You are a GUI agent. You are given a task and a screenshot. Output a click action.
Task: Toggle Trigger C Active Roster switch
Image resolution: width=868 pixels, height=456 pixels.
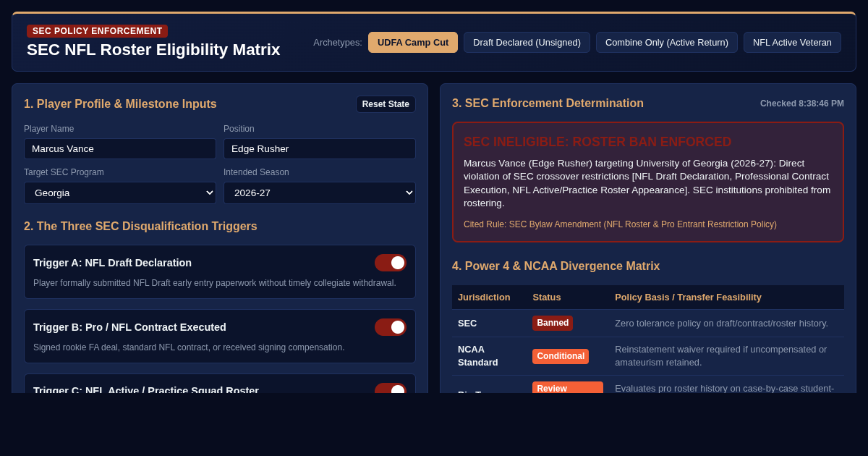coord(391,389)
